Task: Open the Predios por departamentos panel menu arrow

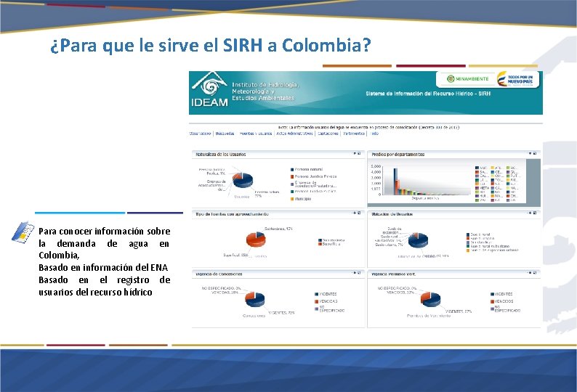Action: point(530,153)
